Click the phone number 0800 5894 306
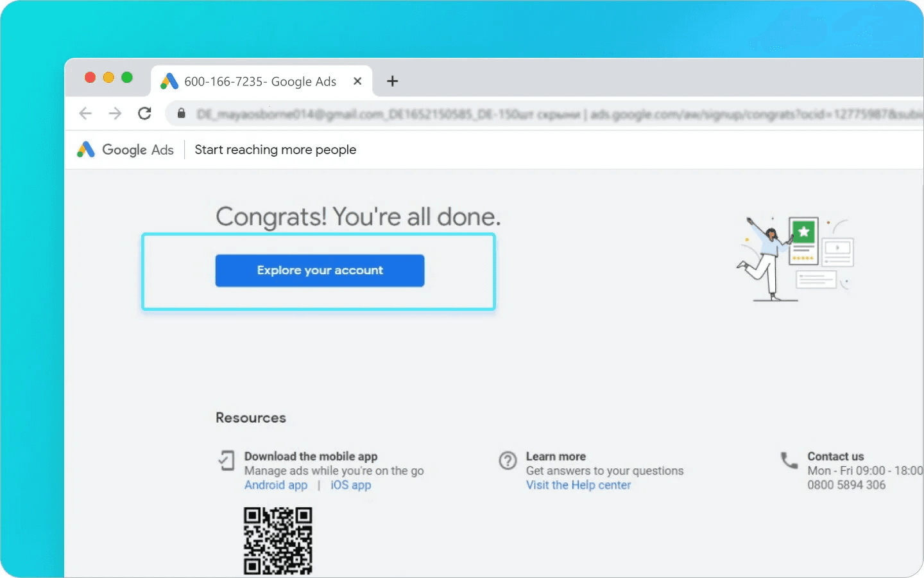Image resolution: width=924 pixels, height=578 pixels. [x=846, y=485]
